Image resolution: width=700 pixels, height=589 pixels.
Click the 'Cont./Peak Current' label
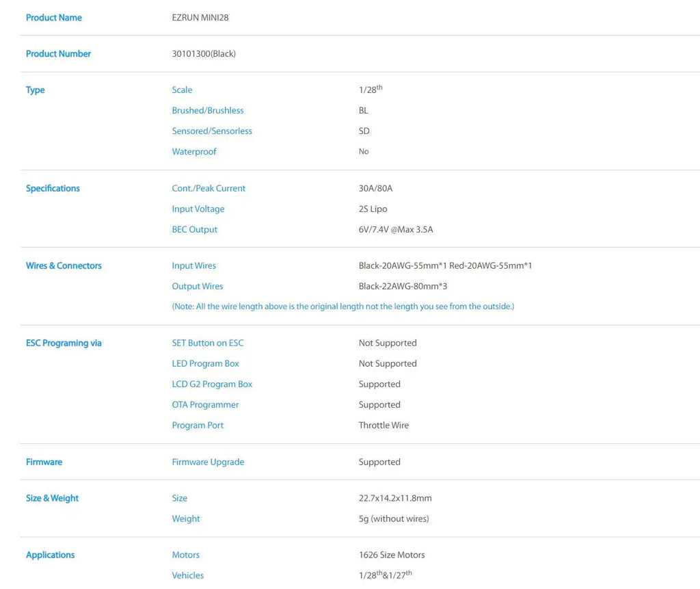(208, 188)
